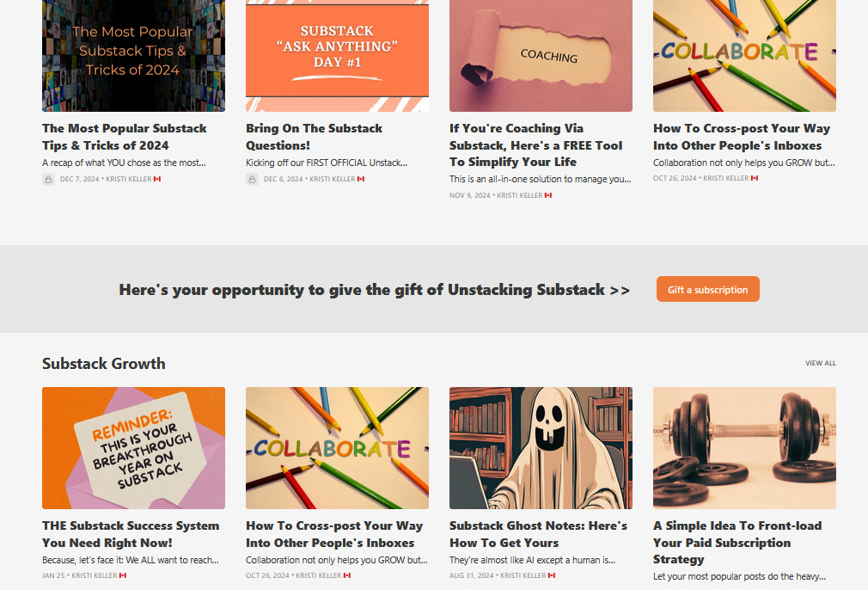Click lock icon beside Dec 7, 2024 date
Screen dimensions: 868x590
click(x=48, y=180)
